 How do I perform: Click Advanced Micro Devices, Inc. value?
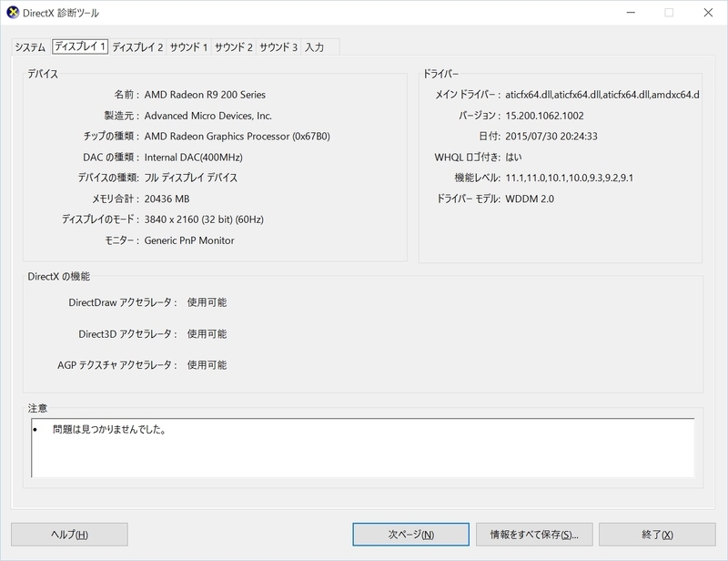click(208, 116)
